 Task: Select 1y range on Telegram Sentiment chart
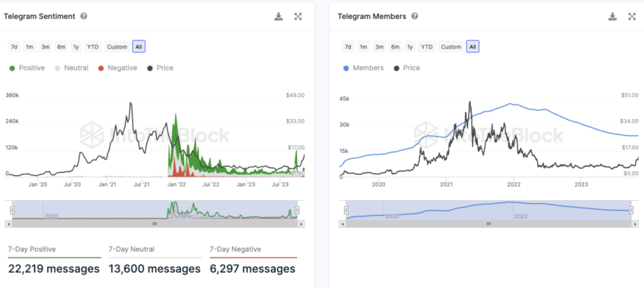click(x=76, y=47)
